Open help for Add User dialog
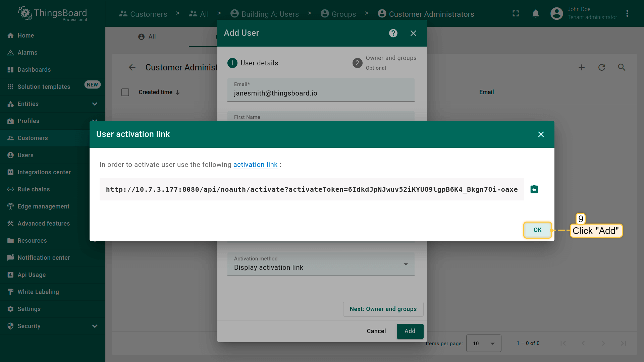This screenshot has width=644, height=362. point(393,33)
